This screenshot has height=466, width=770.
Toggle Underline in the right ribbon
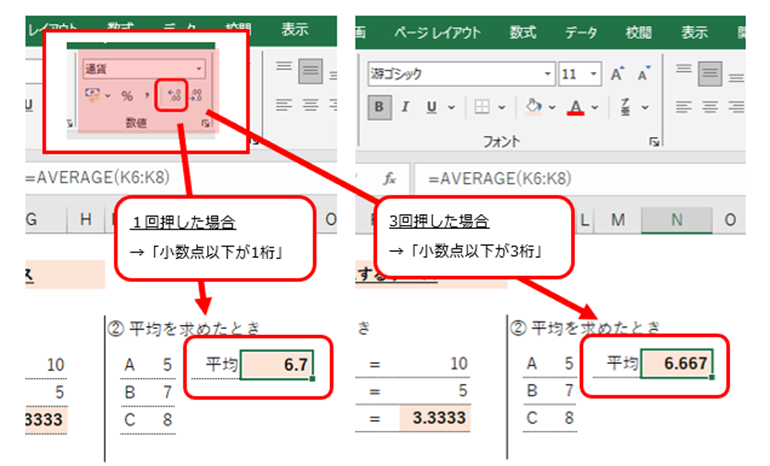432,106
